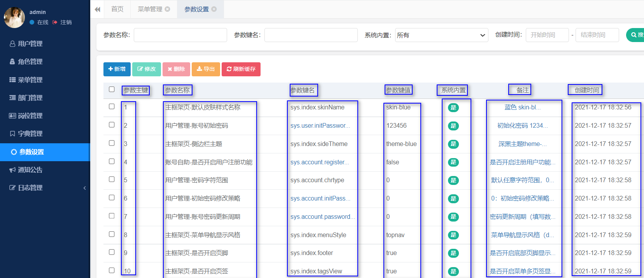Click the remark 深黑主题theme-...
Viewport: 644px width, 278px height.
pyautogui.click(x=523, y=144)
